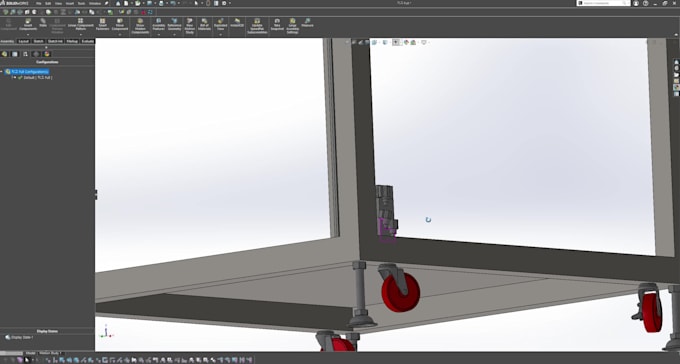Click Update SpeedPak Subassemblies

pyautogui.click(x=257, y=26)
